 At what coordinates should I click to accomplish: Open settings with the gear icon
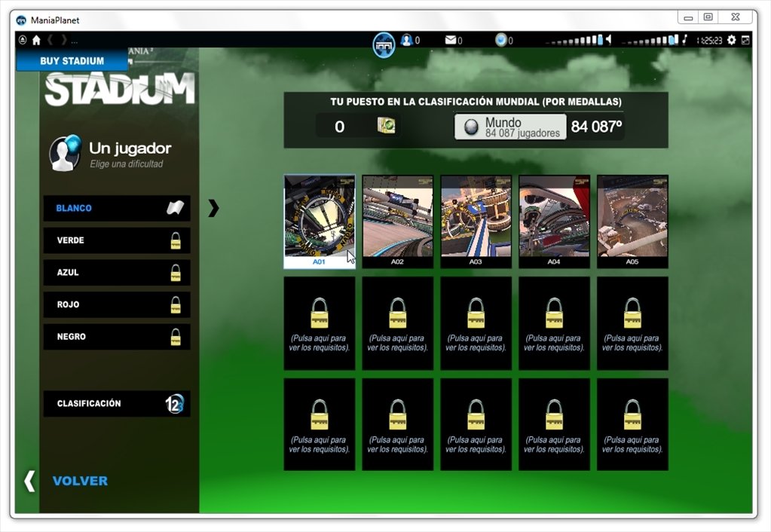coord(732,40)
